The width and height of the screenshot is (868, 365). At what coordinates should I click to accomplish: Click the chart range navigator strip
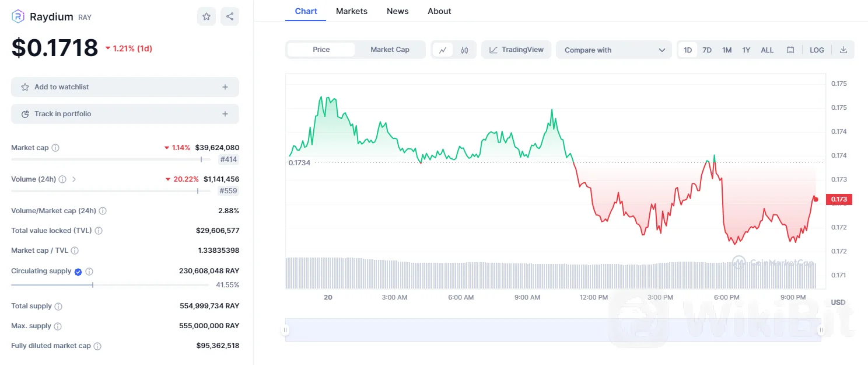click(553, 330)
